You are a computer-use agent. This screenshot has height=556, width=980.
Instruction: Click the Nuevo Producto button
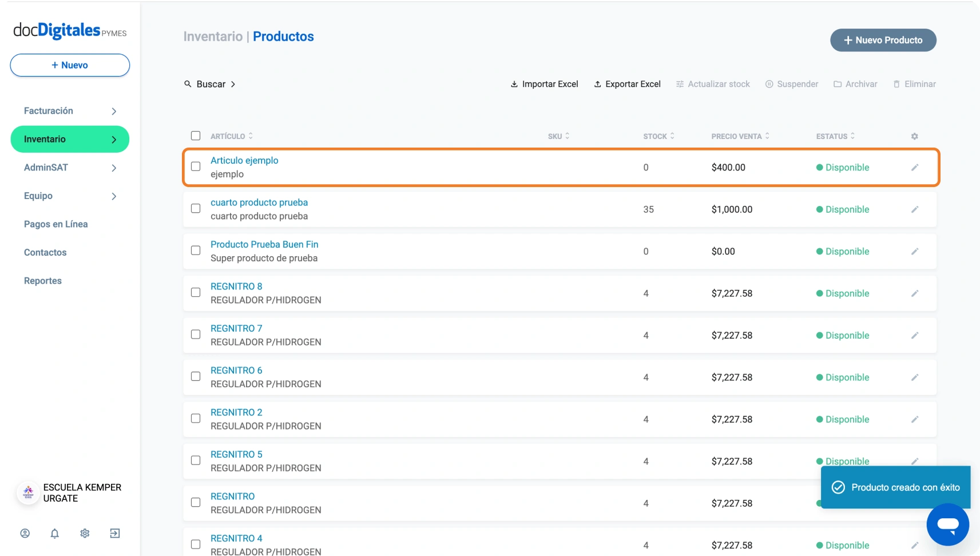coord(883,40)
